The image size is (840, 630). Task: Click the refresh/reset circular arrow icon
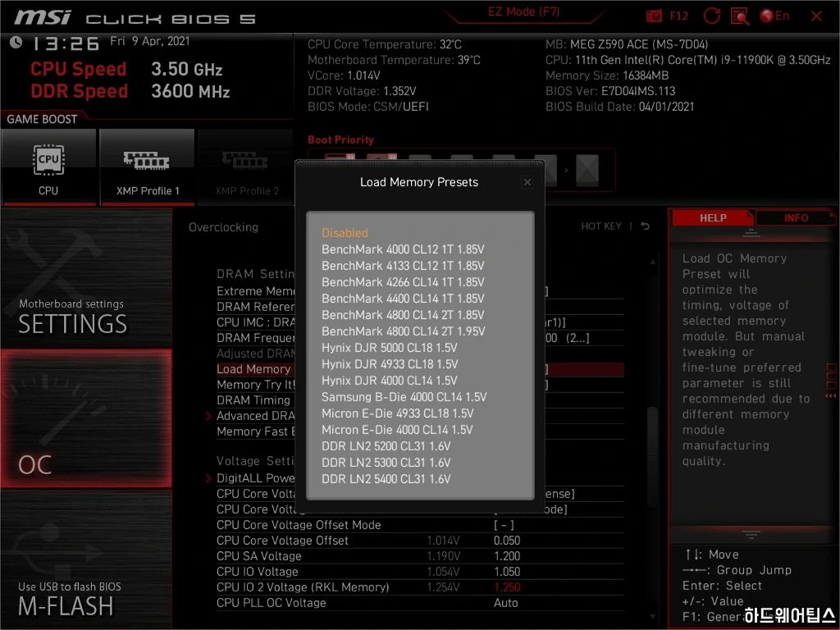(711, 16)
